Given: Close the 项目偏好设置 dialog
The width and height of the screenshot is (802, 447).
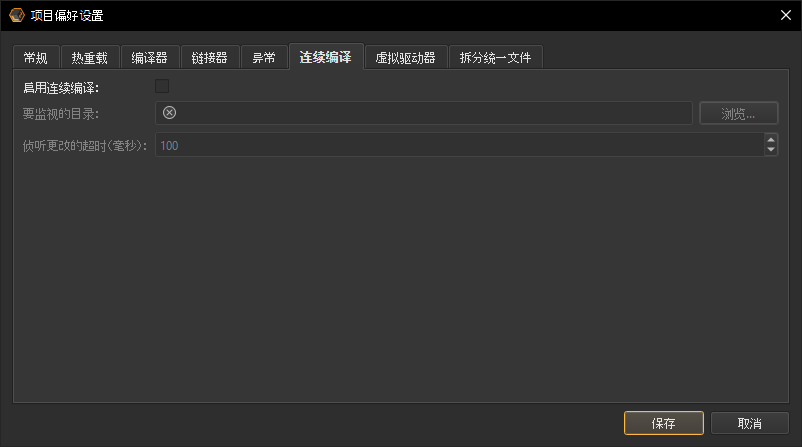Looking at the screenshot, I should point(786,15).
